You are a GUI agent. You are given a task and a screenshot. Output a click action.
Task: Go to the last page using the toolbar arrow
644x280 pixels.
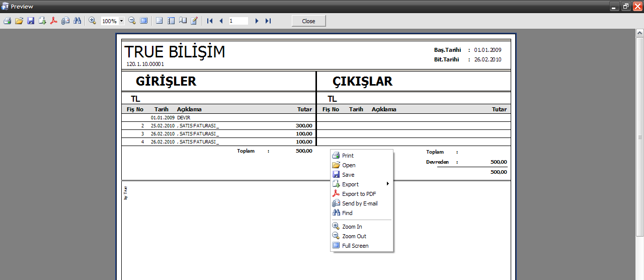[x=268, y=21]
